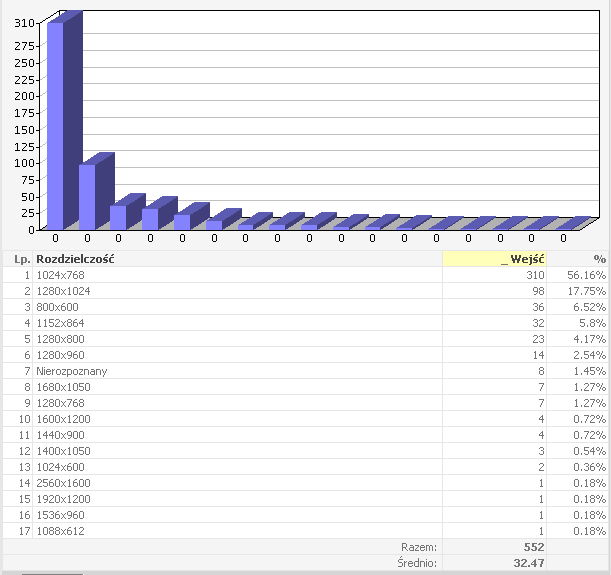Click the 0.36% percentage cell
Screen dimensions: 611x575
pyautogui.click(x=590, y=467)
